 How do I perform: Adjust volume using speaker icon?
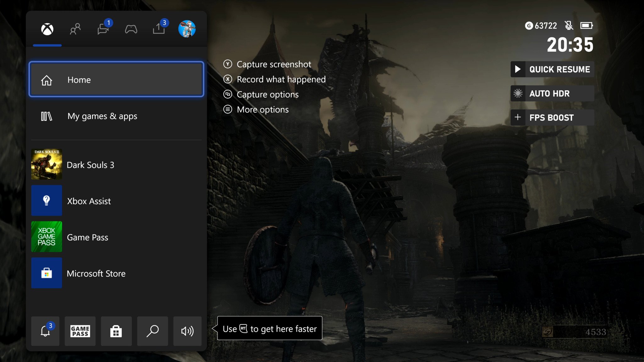(188, 331)
